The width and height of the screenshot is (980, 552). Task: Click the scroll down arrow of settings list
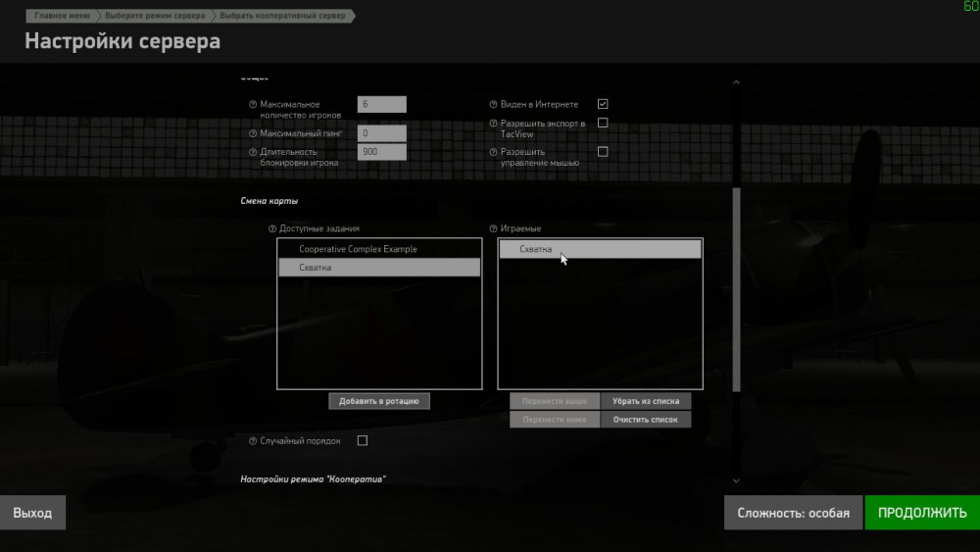click(x=736, y=480)
